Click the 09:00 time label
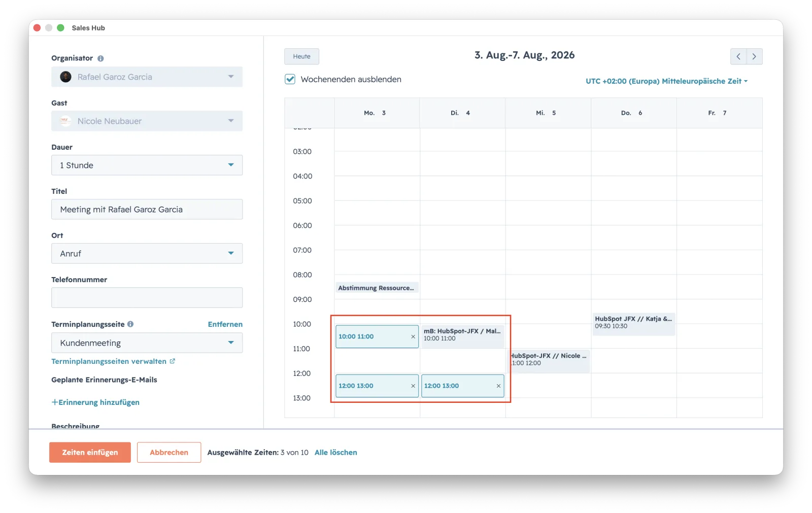The width and height of the screenshot is (812, 513). [302, 299]
